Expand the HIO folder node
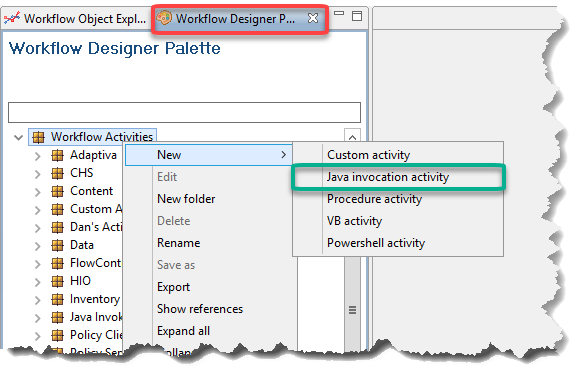This screenshot has width=572, height=367. (x=38, y=282)
